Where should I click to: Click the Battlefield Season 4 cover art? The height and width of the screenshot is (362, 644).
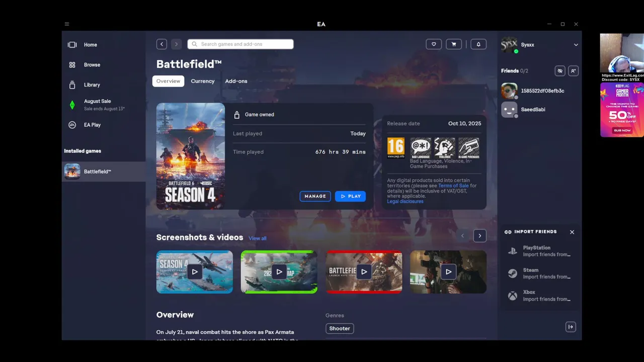pos(191,156)
